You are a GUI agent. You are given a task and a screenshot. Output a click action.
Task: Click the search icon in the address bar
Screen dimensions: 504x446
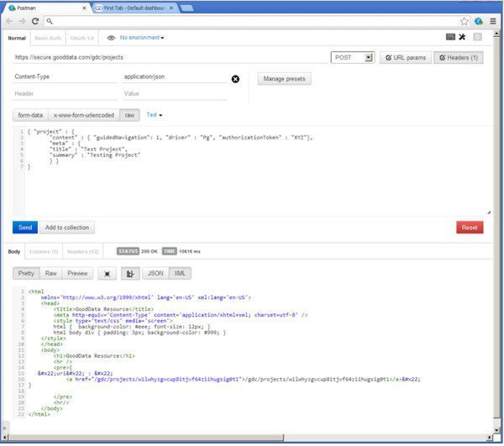coord(50,21)
